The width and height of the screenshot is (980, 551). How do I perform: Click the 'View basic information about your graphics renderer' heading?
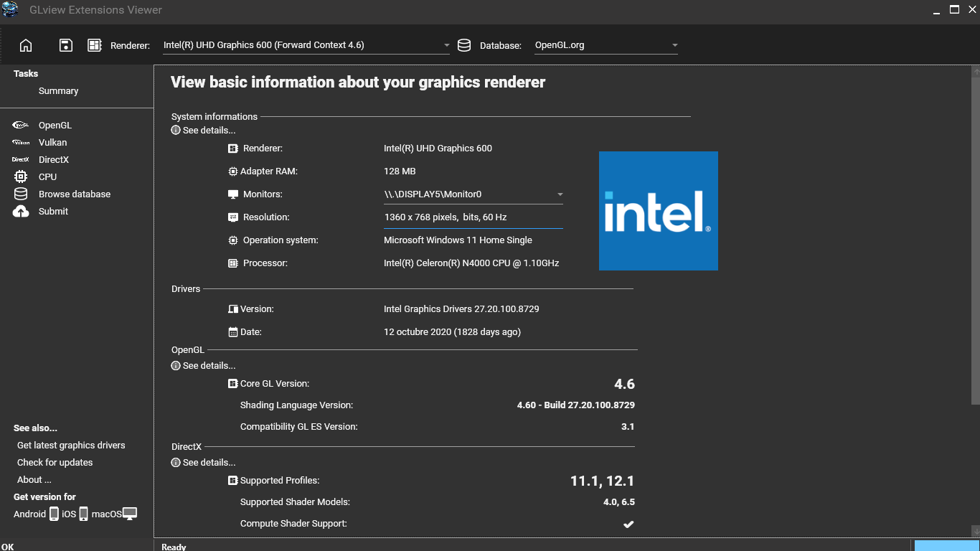(x=358, y=83)
